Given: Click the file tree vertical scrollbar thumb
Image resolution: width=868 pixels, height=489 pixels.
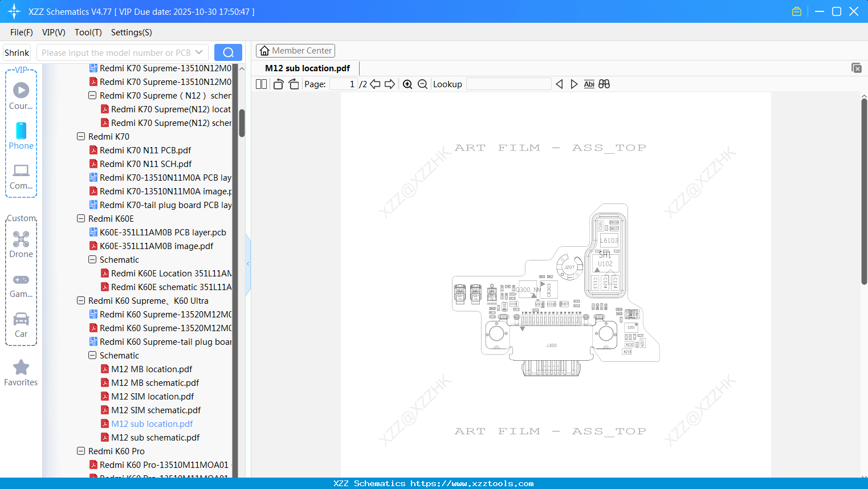Looking at the screenshot, I should click(242, 123).
